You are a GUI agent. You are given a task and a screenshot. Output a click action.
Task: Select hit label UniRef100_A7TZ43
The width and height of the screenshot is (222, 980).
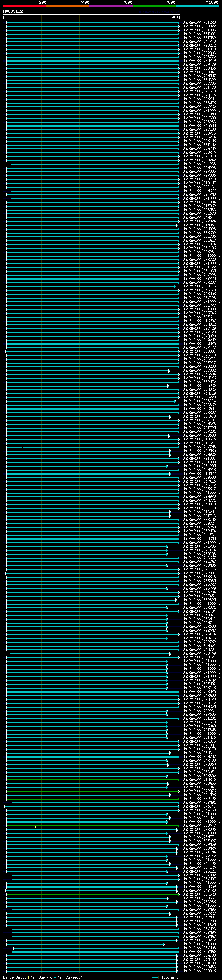coord(199,516)
